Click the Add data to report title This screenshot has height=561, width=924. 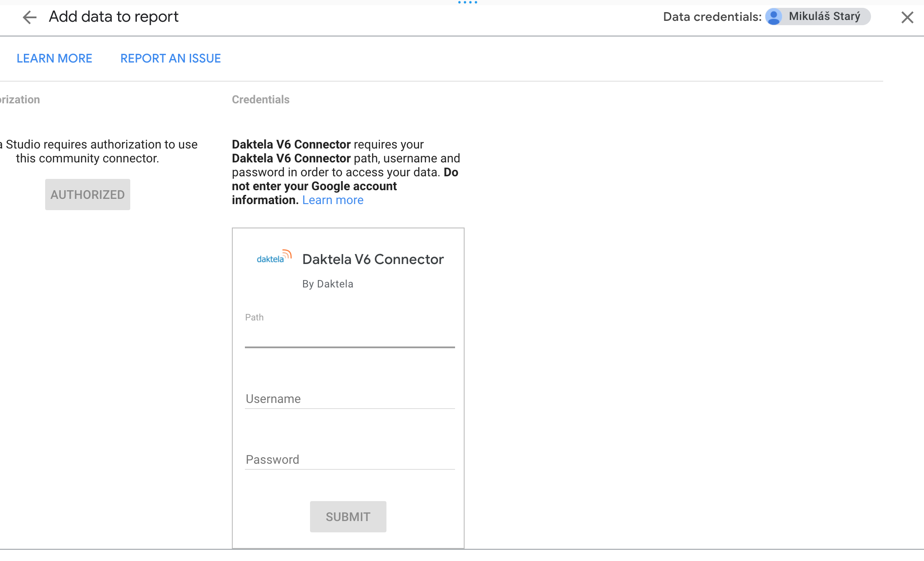(x=114, y=17)
